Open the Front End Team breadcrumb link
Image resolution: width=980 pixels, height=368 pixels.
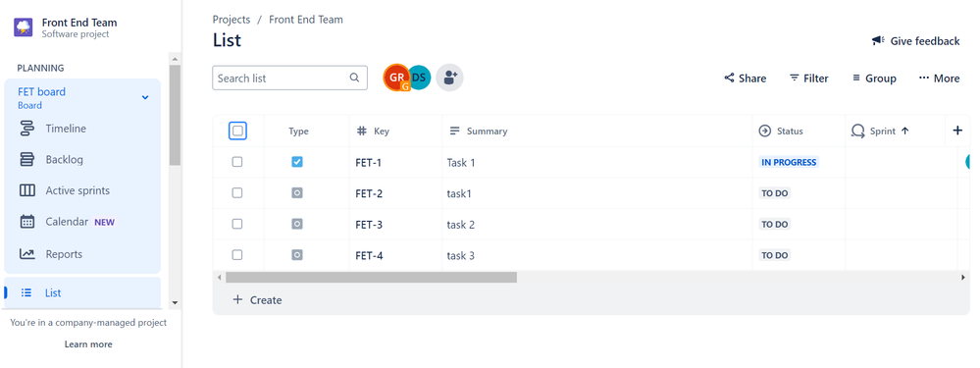pyautogui.click(x=306, y=20)
